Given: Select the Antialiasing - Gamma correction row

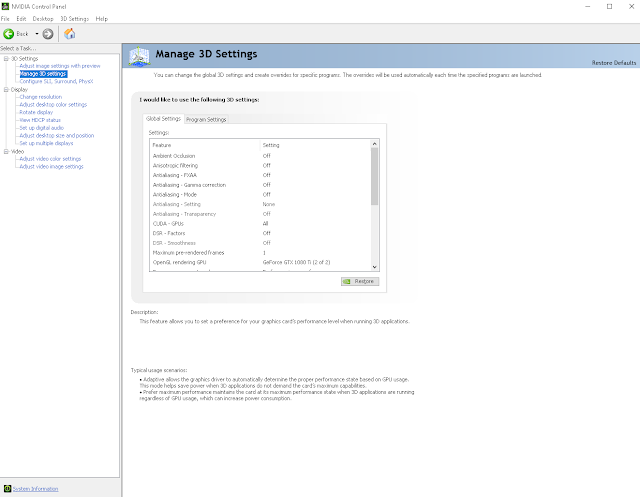Looking at the screenshot, I should pyautogui.click(x=260, y=185).
